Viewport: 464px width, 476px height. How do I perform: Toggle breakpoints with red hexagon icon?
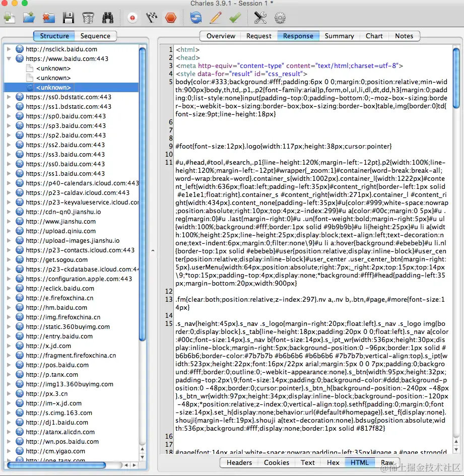pyautogui.click(x=171, y=18)
